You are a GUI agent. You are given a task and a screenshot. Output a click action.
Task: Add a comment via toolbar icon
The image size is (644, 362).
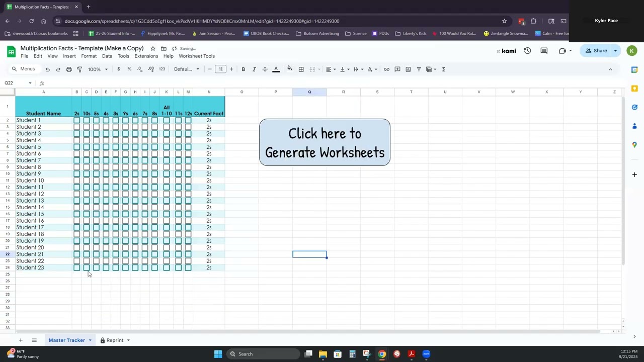397,69
